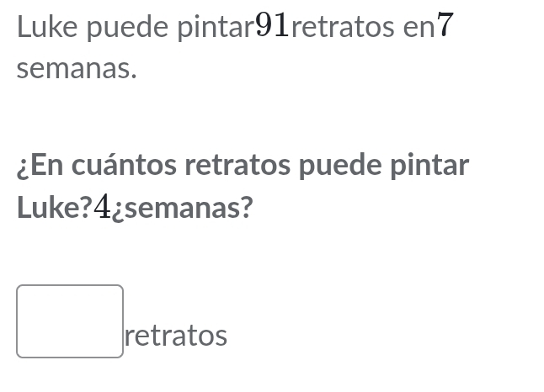Click the left border of answer box
Image resolution: width=544 pixels, height=392 pixels.
pyautogui.click(x=18, y=321)
